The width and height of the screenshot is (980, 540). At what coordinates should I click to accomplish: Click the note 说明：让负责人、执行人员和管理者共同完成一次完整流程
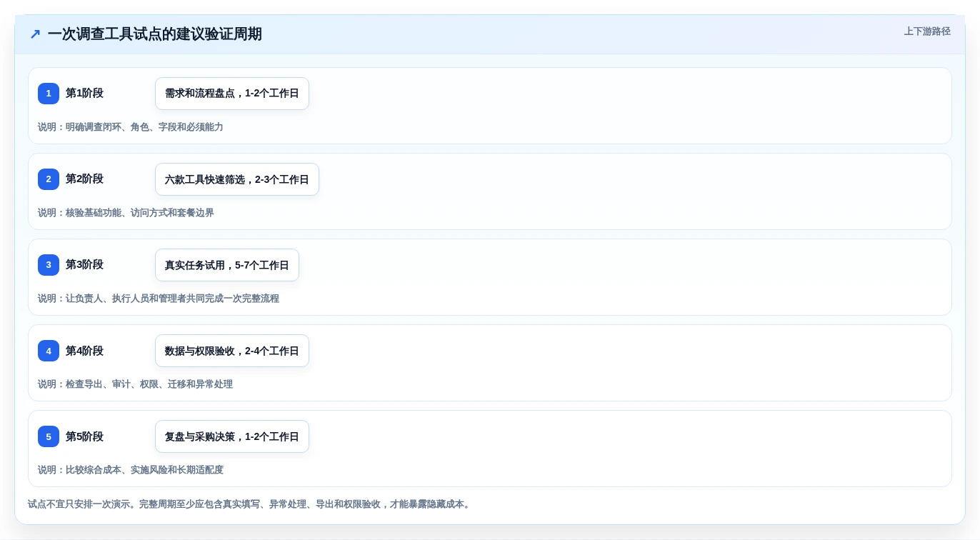pos(159,299)
